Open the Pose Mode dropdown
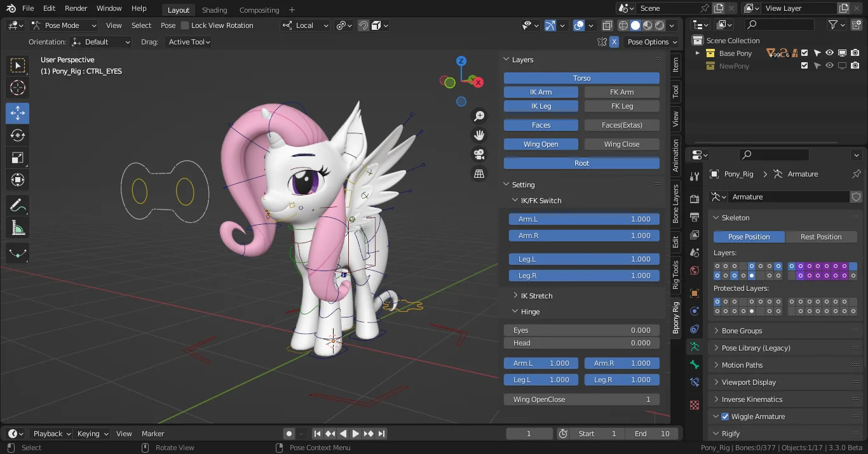 coord(63,25)
